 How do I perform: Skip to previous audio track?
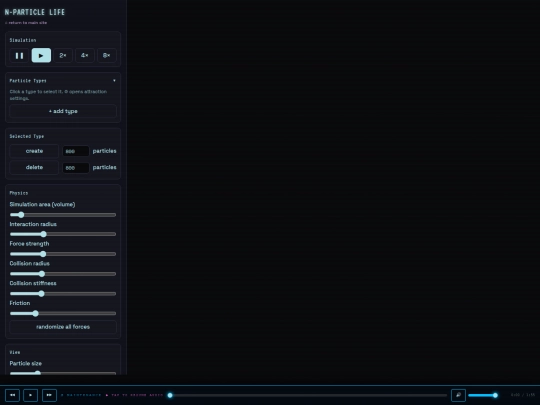click(x=12, y=395)
